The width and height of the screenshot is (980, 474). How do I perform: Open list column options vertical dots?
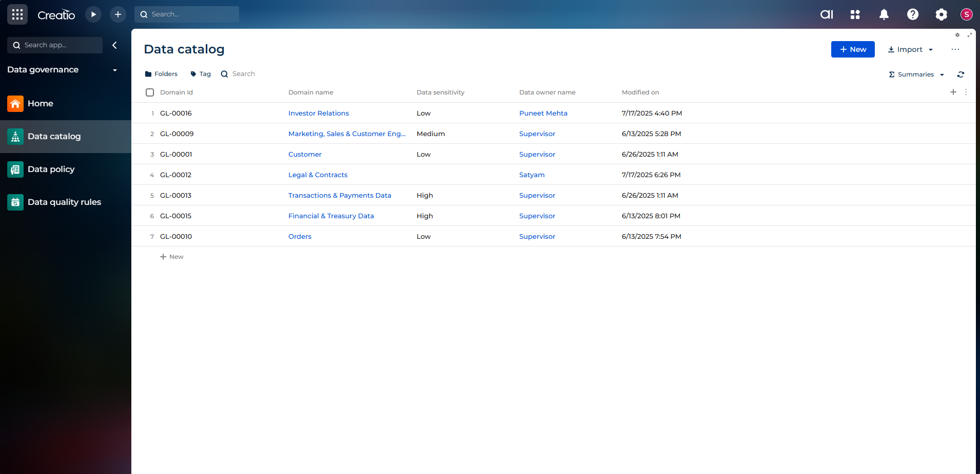(x=966, y=92)
